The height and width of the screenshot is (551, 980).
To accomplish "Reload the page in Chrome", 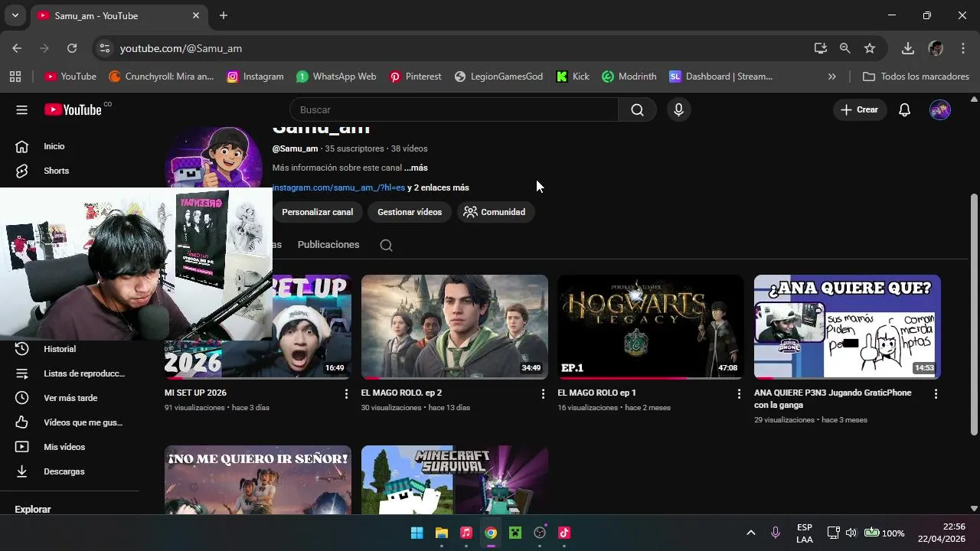I will (72, 48).
